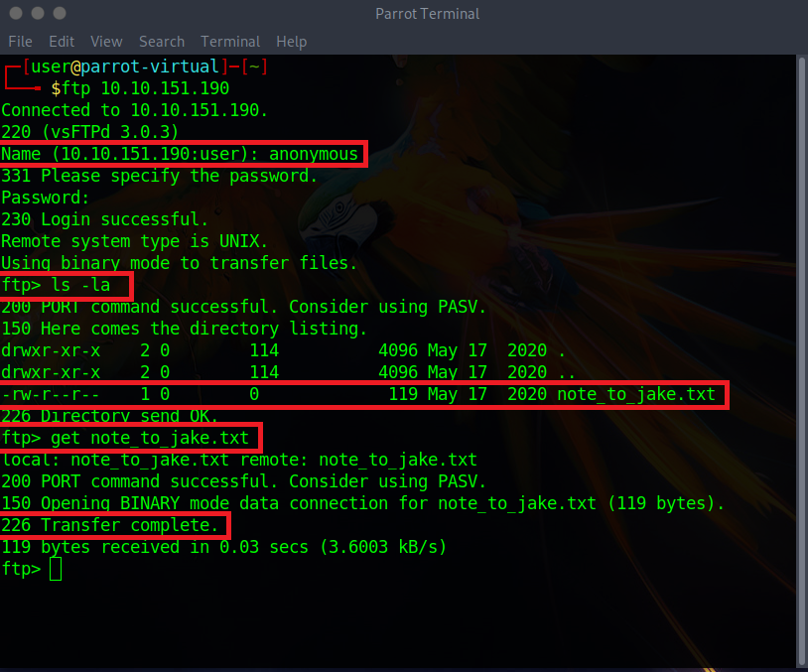Viewport: 808px width, 672px height.
Task: Open the Search menu
Action: 161,42
